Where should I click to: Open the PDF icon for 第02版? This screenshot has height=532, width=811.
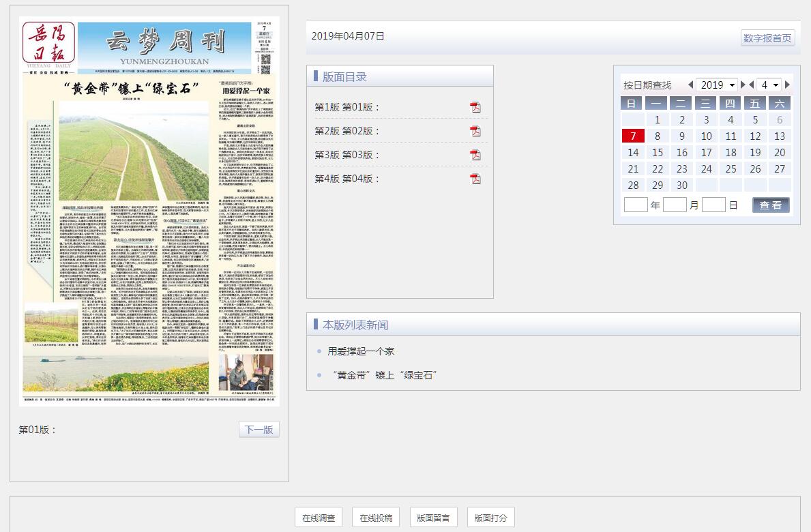pos(475,131)
